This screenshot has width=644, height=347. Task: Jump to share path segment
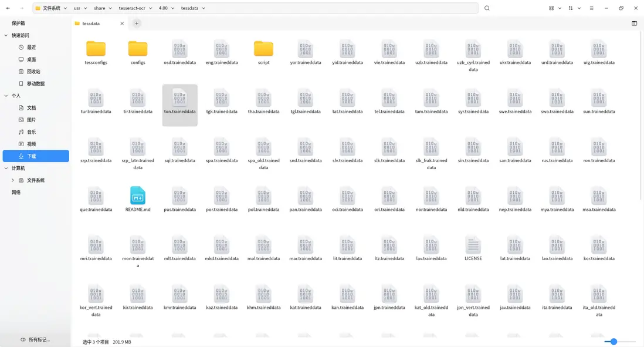point(99,8)
